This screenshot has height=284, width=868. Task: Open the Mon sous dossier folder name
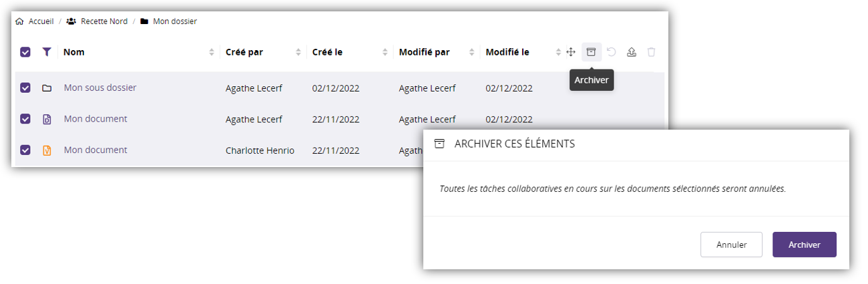point(100,88)
